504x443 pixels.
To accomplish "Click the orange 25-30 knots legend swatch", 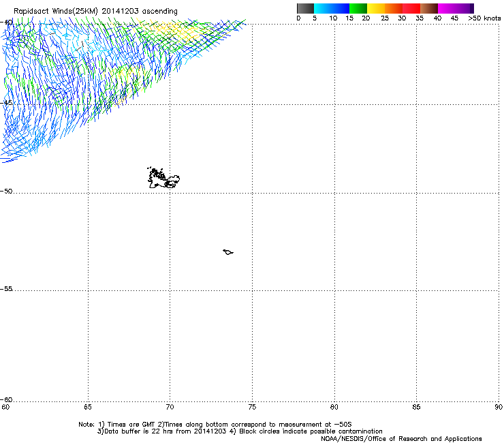I will [x=394, y=8].
